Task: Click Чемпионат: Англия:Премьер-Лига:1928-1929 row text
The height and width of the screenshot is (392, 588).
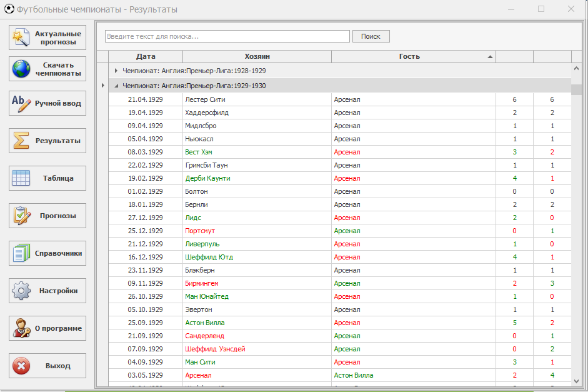Action: (194, 71)
